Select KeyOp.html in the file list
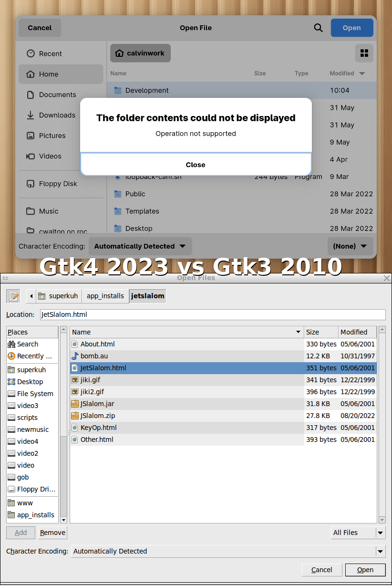The image size is (392, 586). [x=98, y=428]
